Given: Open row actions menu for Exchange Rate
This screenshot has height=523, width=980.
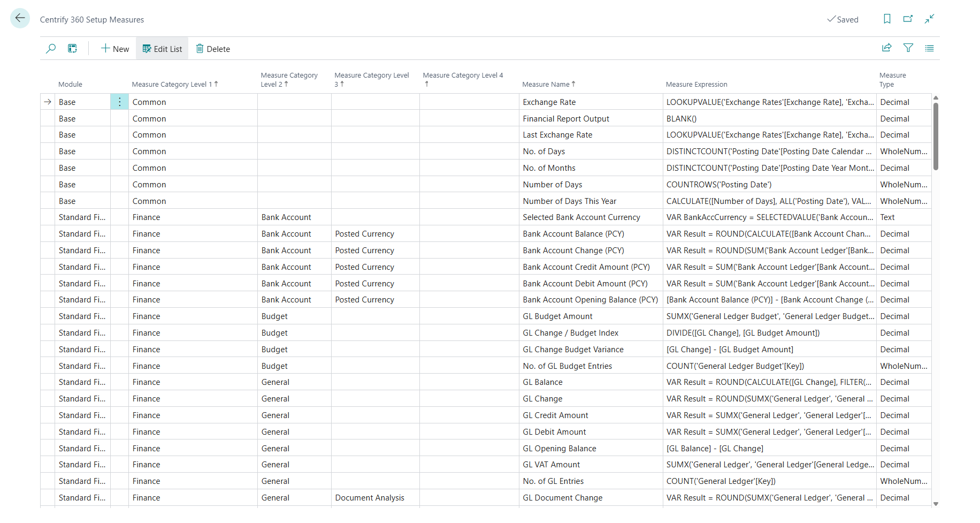Looking at the screenshot, I should [x=119, y=102].
